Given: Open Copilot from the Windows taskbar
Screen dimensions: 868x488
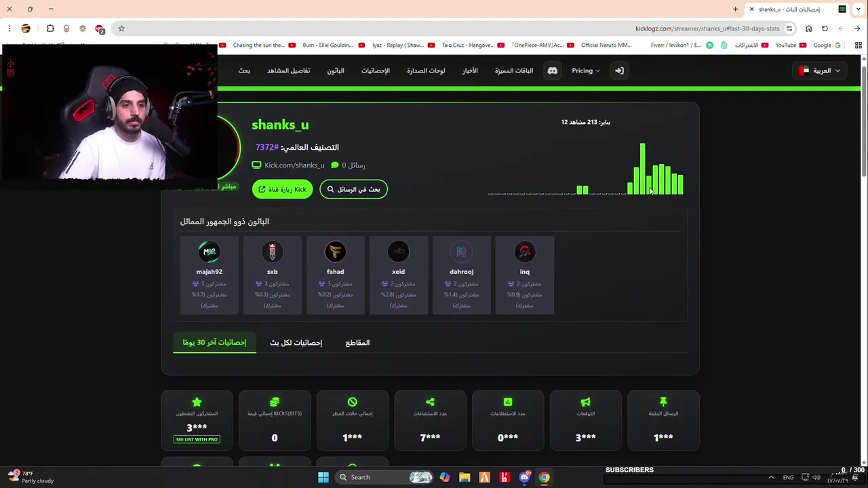Looking at the screenshot, I should 444,477.
